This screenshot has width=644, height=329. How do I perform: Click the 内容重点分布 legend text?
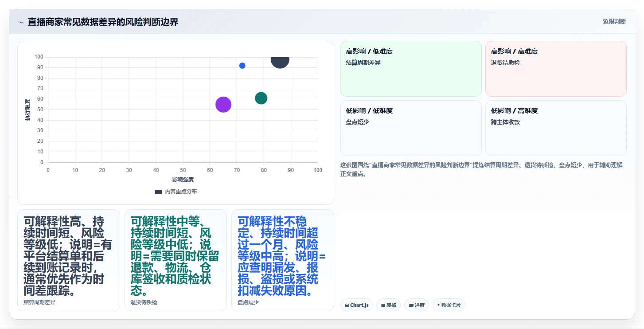tap(181, 192)
